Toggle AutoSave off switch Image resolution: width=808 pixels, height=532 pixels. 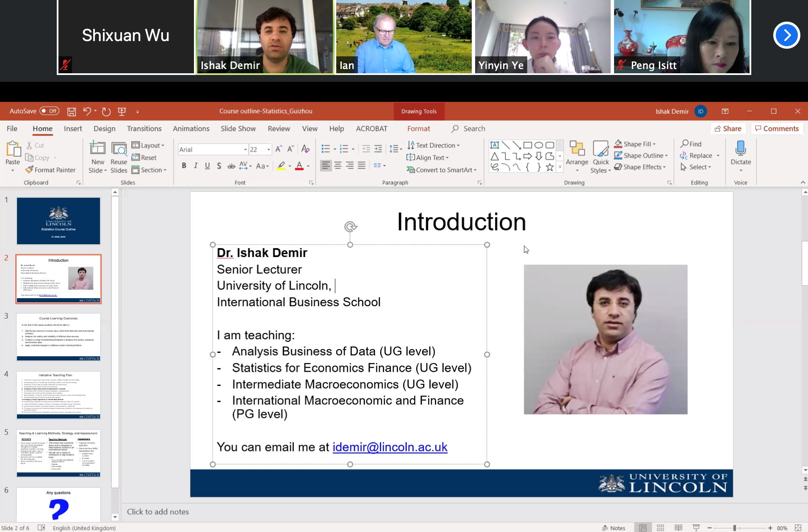(49, 111)
